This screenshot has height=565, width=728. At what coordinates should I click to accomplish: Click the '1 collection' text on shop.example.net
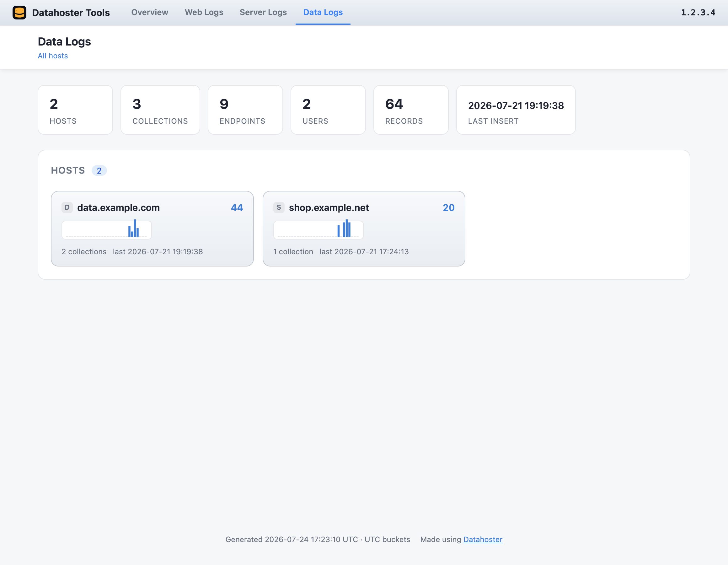click(293, 251)
